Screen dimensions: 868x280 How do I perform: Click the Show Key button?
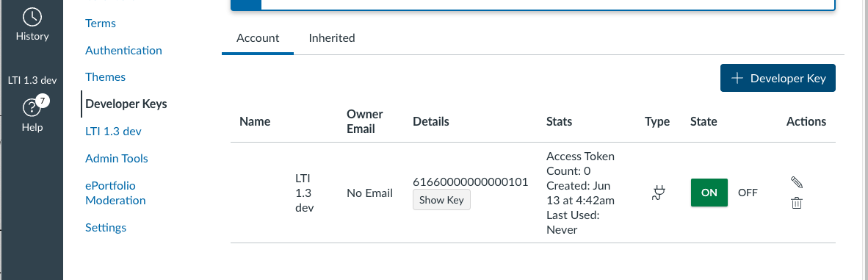[441, 200]
